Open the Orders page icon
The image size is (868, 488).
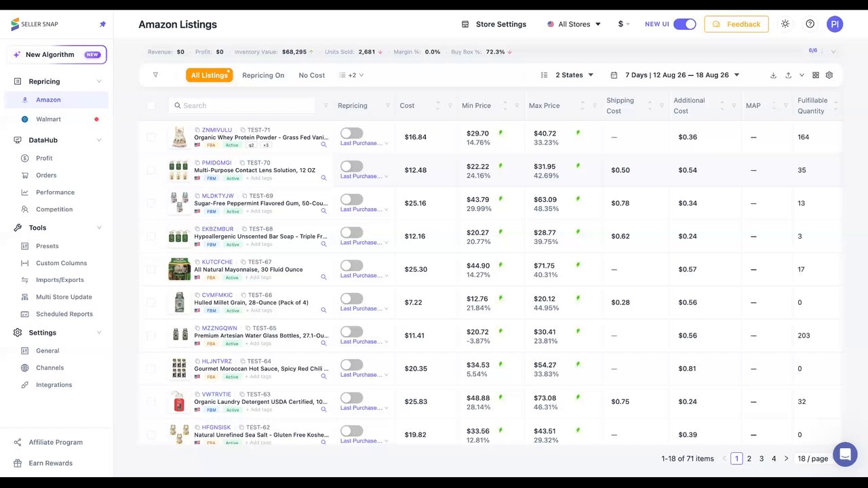(25, 175)
